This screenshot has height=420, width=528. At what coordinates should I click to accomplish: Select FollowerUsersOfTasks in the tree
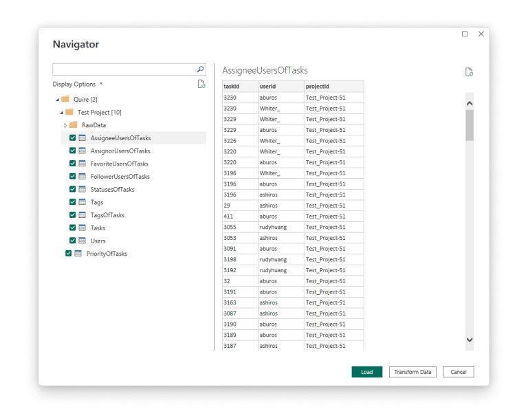(120, 177)
